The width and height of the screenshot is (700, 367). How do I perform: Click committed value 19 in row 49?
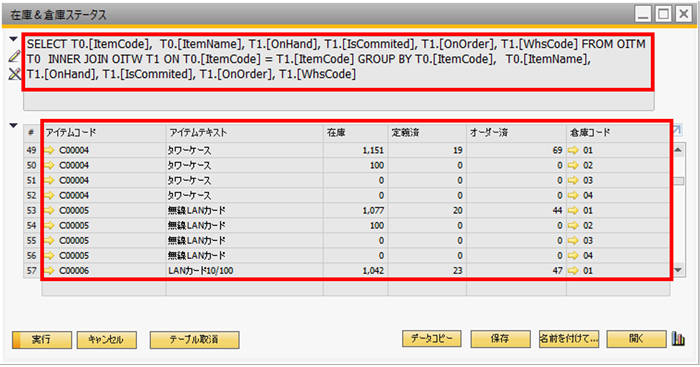point(458,150)
